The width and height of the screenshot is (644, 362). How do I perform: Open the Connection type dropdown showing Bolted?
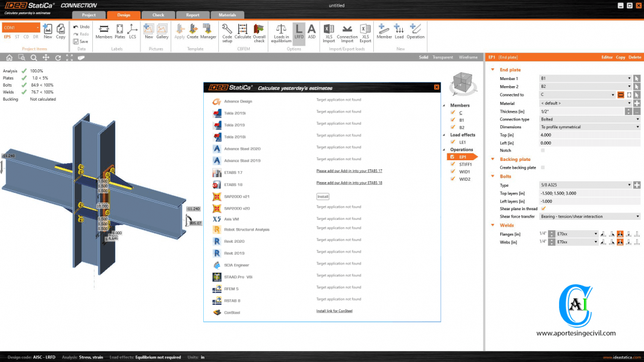pos(637,119)
